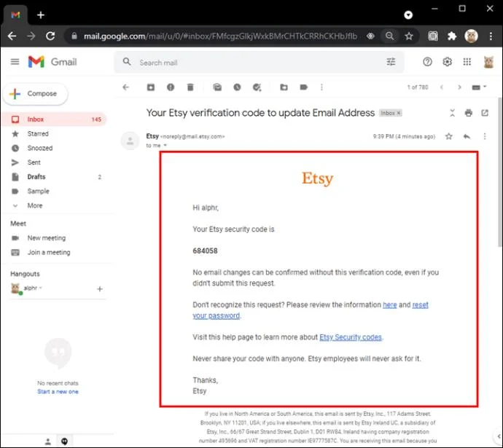This screenshot has width=503, height=448.
Task: Open Gmail settings gear
Action: click(447, 61)
